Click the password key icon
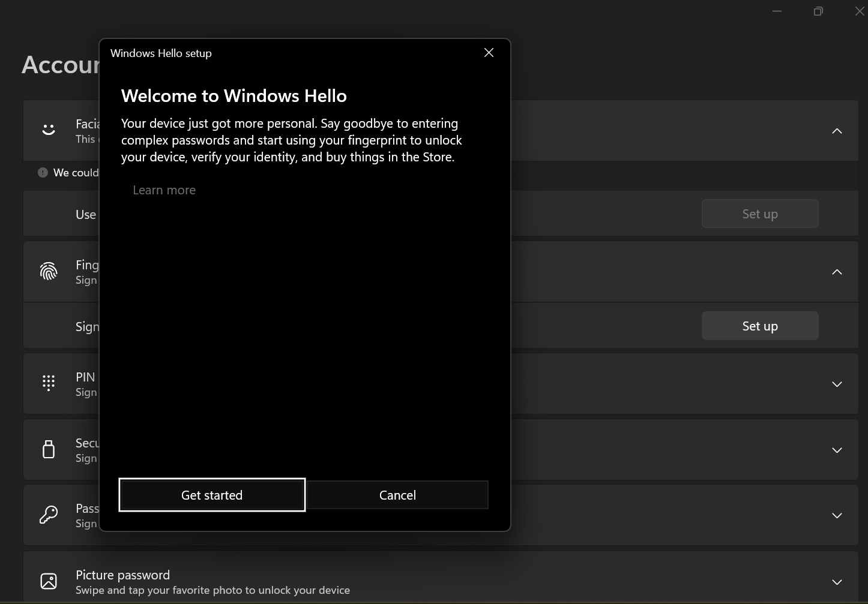 (x=49, y=515)
